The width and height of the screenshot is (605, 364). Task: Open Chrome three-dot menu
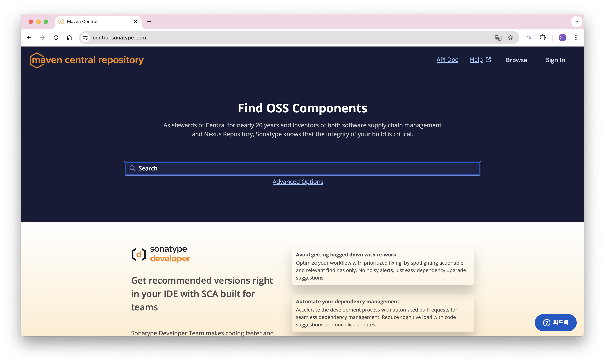click(576, 38)
